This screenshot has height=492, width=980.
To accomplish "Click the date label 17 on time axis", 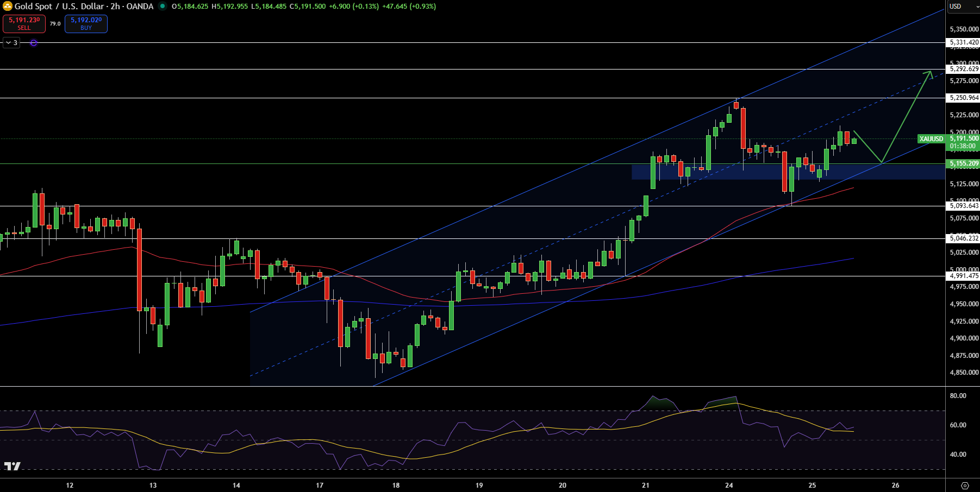I will point(320,485).
